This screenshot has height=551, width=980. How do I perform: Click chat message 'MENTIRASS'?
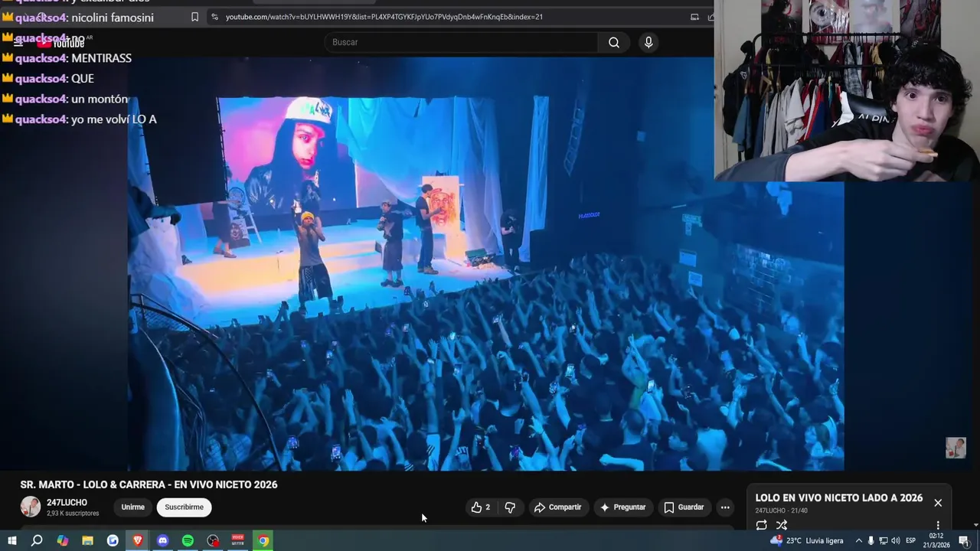click(101, 58)
